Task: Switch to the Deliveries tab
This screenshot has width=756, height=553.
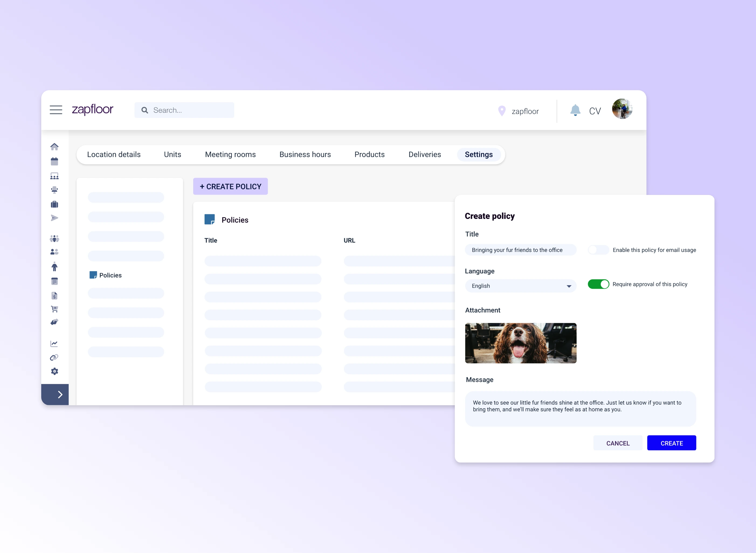Action: [x=424, y=154]
